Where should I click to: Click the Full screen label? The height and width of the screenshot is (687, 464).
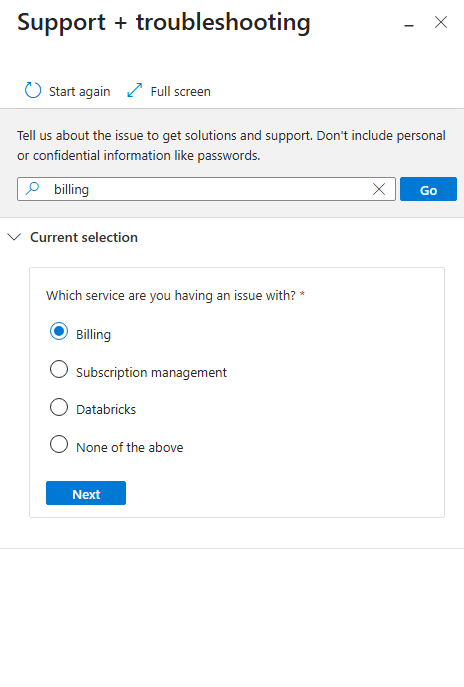click(x=181, y=92)
